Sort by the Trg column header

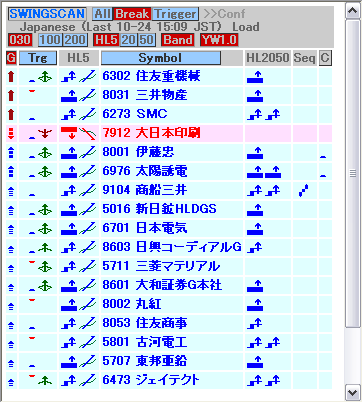point(38,58)
